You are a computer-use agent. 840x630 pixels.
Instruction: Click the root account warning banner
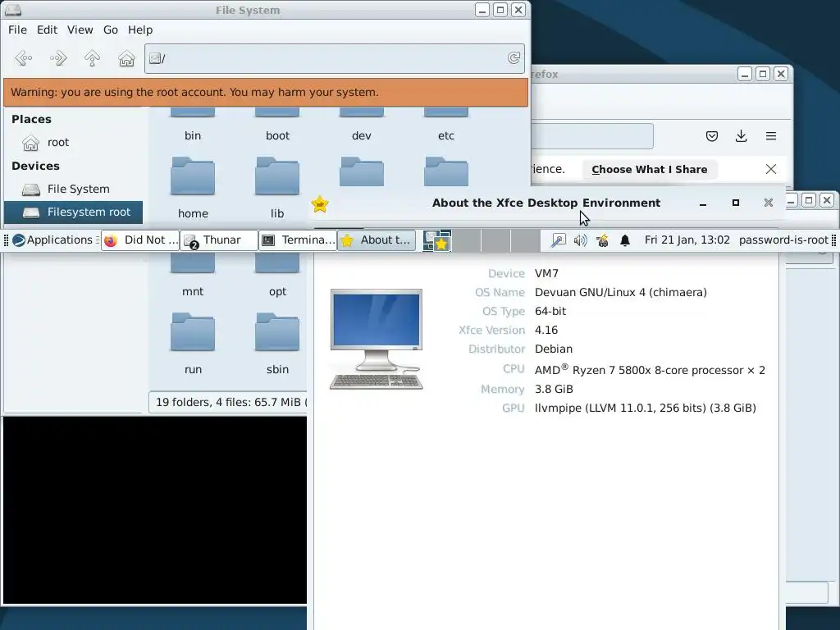click(x=266, y=92)
